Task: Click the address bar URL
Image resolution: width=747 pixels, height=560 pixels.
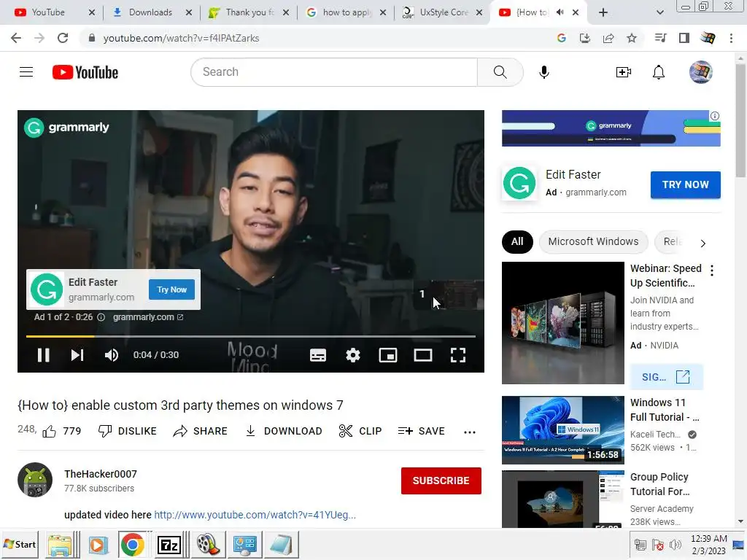Action: tap(181, 38)
